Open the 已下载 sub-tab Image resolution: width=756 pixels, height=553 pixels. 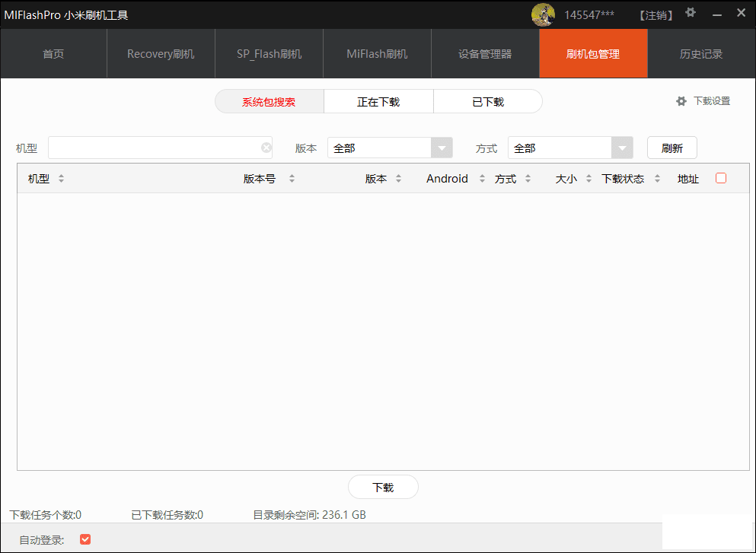[x=488, y=102]
